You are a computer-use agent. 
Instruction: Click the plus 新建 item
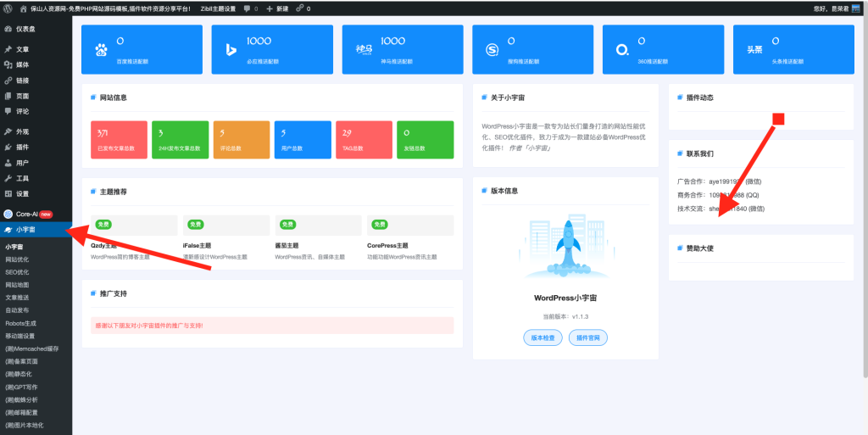tap(277, 8)
